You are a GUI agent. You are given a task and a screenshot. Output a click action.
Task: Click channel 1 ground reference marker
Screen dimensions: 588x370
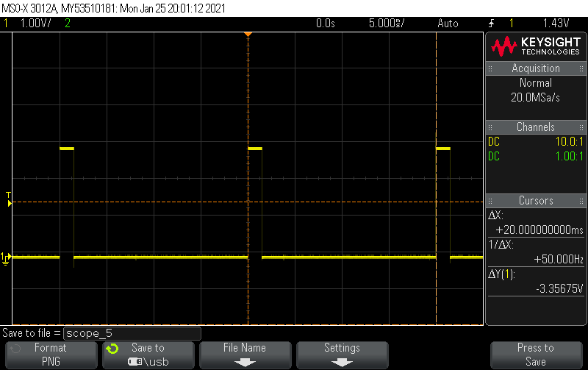click(x=6, y=259)
